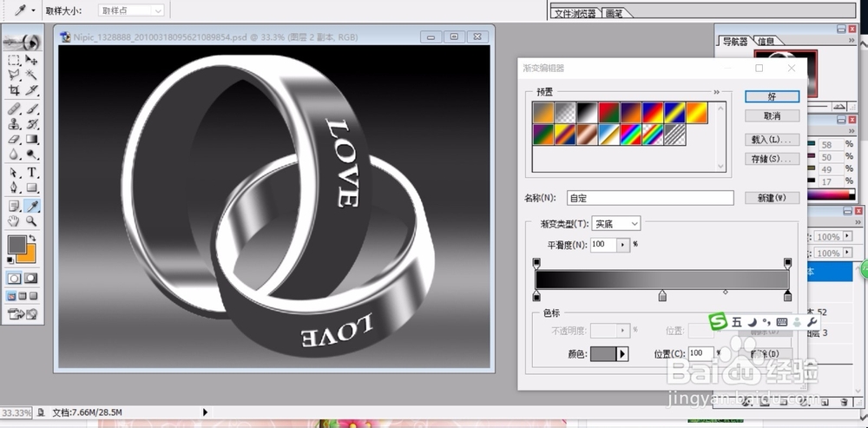This screenshot has width=868, height=428.
Task: Switch to 画笔 tab
Action: pos(614,13)
